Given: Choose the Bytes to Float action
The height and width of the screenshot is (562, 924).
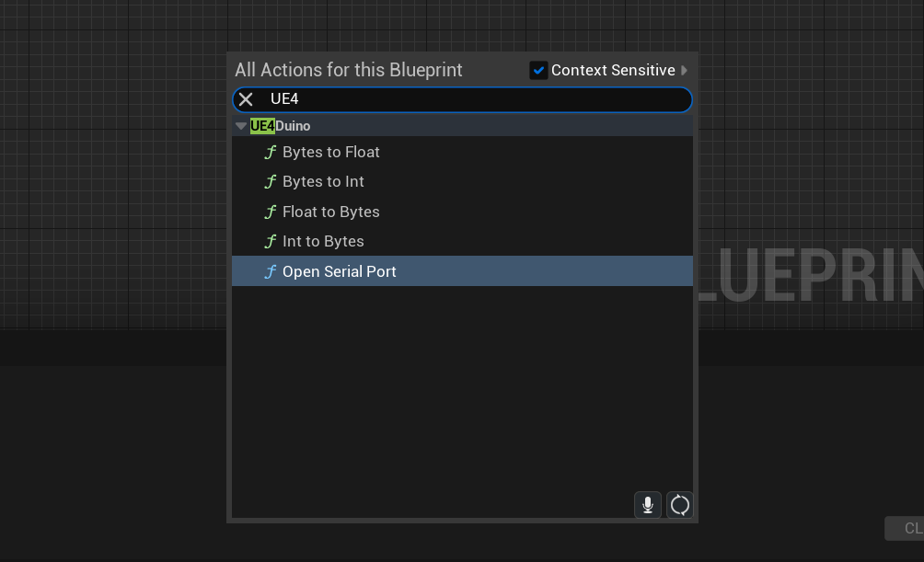Looking at the screenshot, I should tap(462, 152).
